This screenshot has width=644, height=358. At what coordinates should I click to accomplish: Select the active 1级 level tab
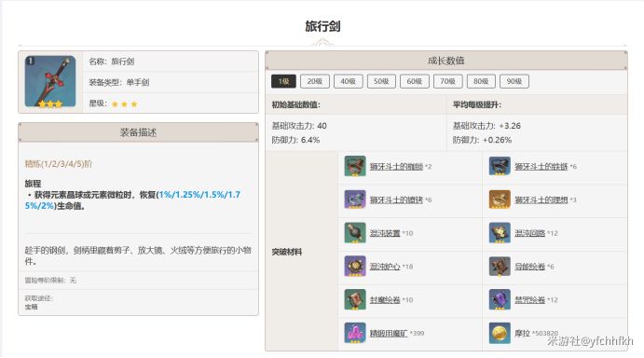[x=283, y=81]
